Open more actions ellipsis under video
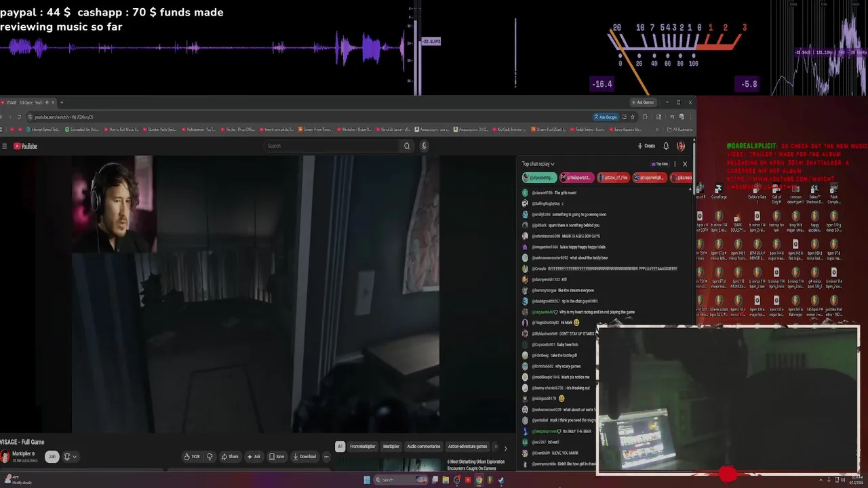Viewport: 868px width, 488px height. 326,457
